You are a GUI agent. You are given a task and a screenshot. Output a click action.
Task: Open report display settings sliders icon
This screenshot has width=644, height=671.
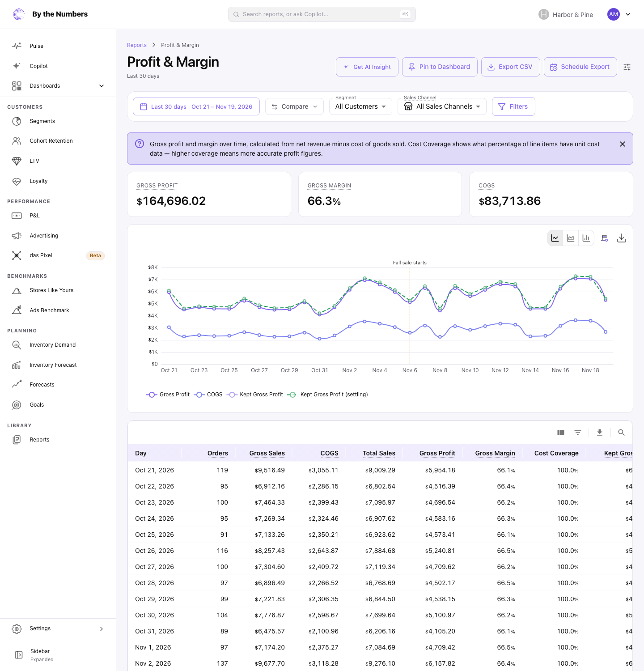tap(627, 67)
